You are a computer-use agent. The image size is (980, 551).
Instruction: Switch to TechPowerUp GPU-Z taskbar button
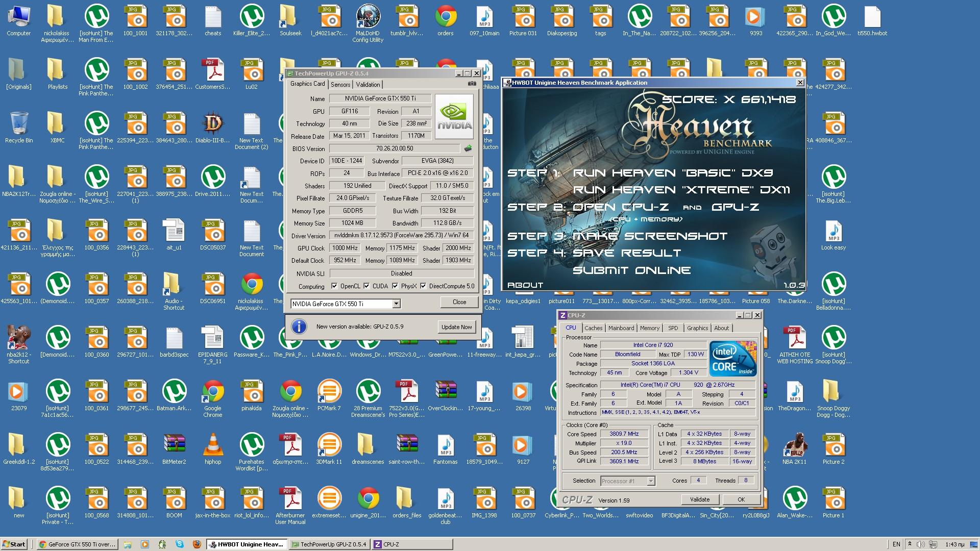pyautogui.click(x=329, y=544)
